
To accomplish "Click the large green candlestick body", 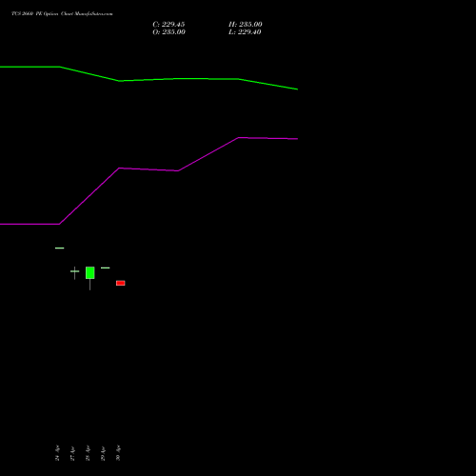I will 90,273.
